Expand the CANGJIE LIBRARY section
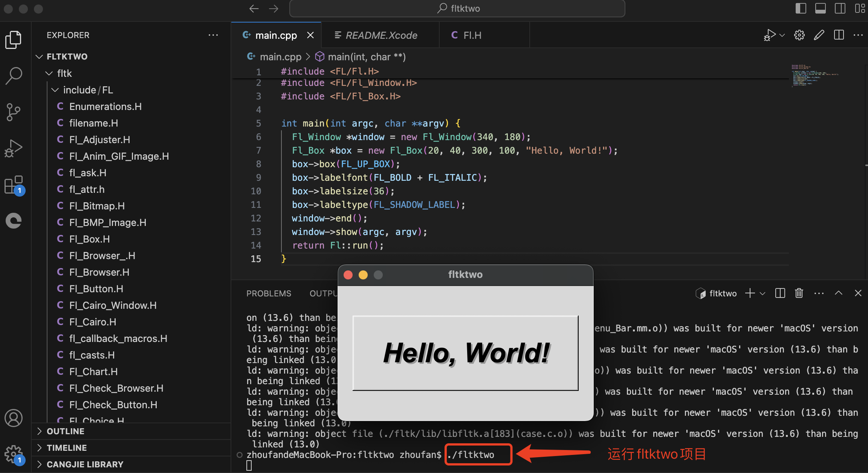This screenshot has height=473, width=868. coord(131,464)
